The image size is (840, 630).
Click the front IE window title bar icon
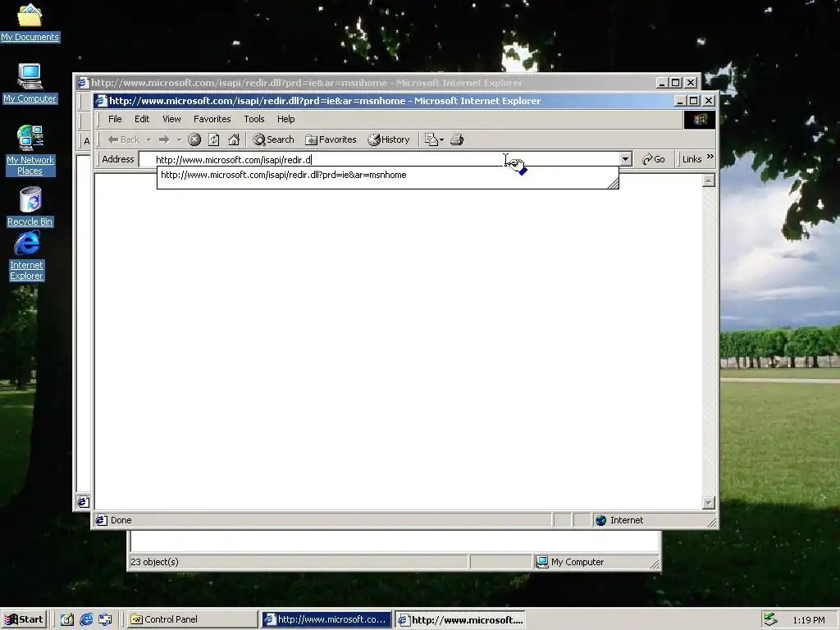pyautogui.click(x=101, y=101)
